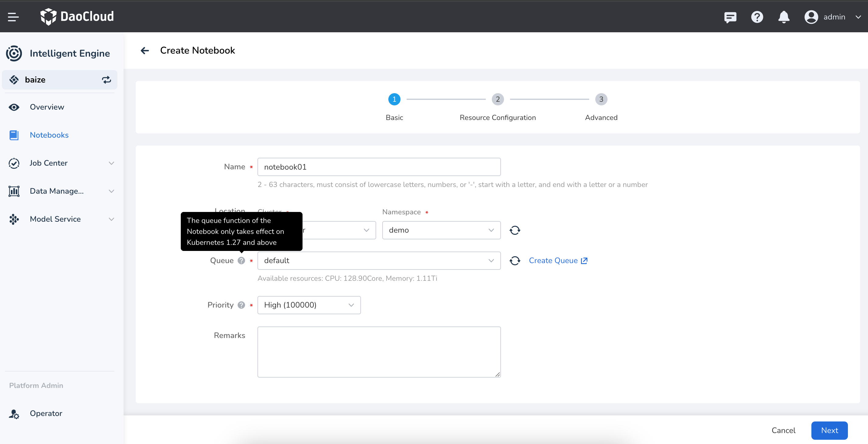Switch workspace with baize swap icon
The width and height of the screenshot is (868, 444).
[106, 80]
